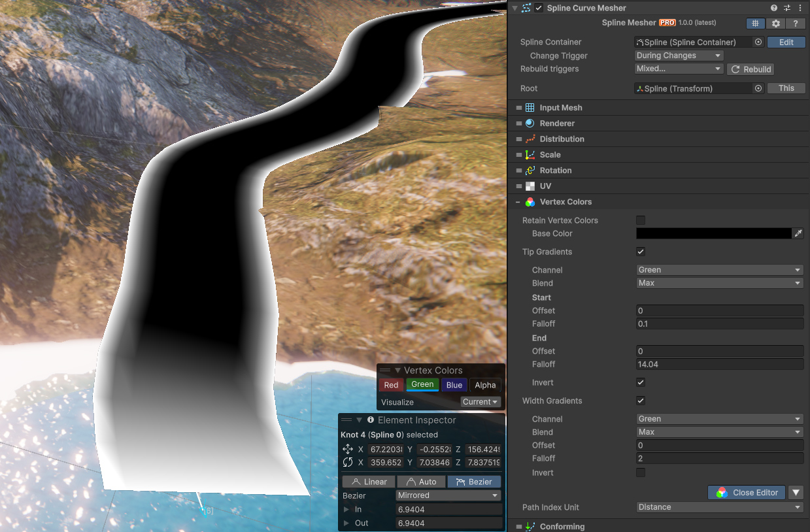Click the Close Editor button

[x=747, y=493]
